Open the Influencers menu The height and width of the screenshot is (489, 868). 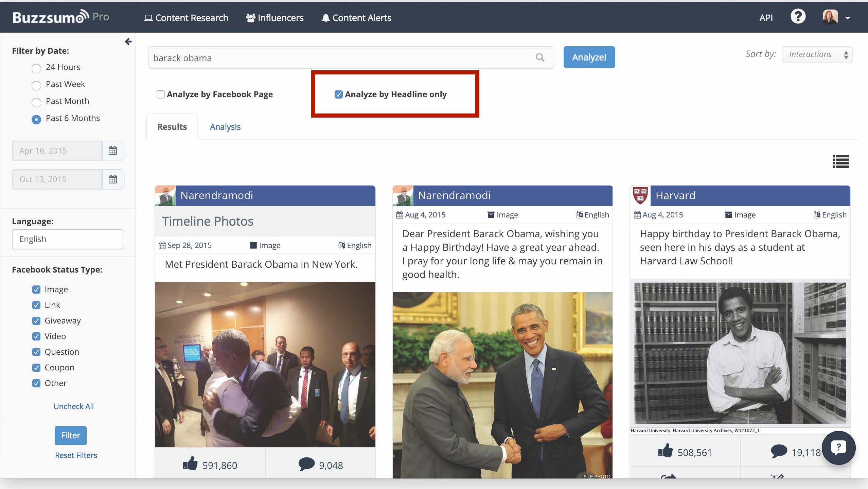(274, 18)
